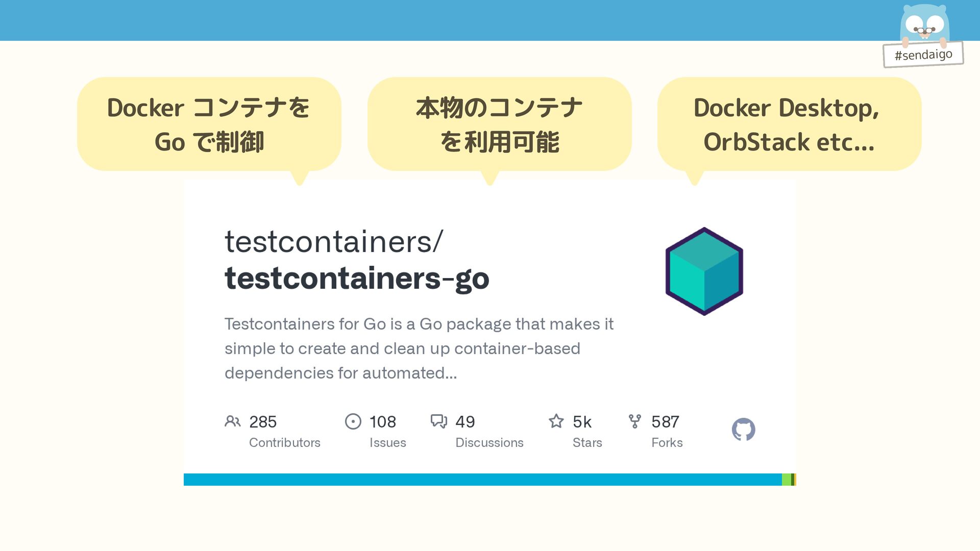Click the repository description text
980x551 pixels.
pos(419,348)
